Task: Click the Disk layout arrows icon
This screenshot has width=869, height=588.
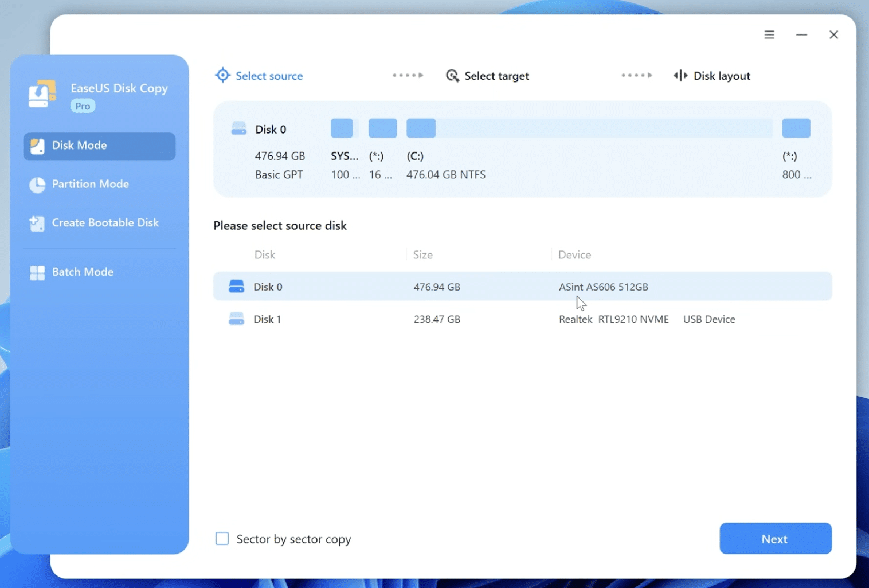Action: [x=679, y=75]
